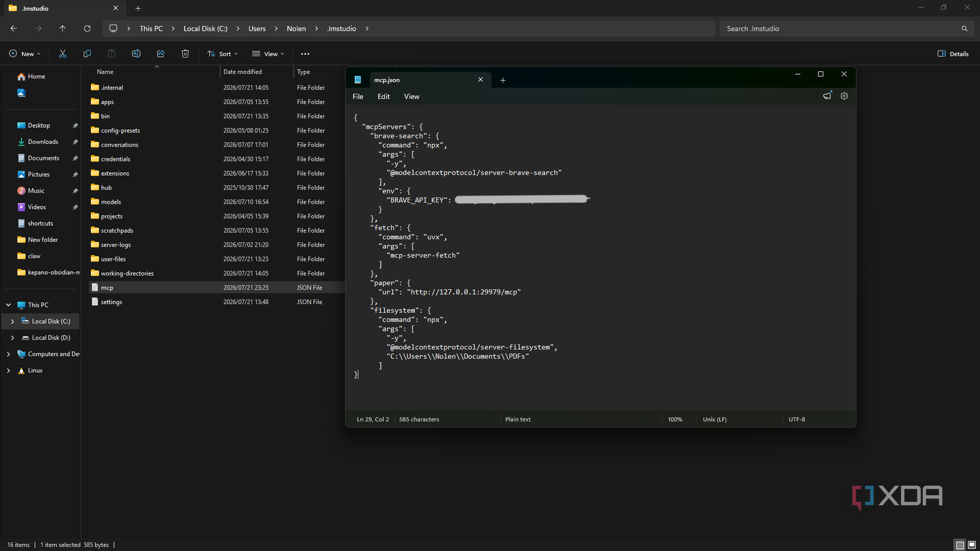Click UTF-8 encoding in Notepad status bar
980x551 pixels.
coord(796,419)
